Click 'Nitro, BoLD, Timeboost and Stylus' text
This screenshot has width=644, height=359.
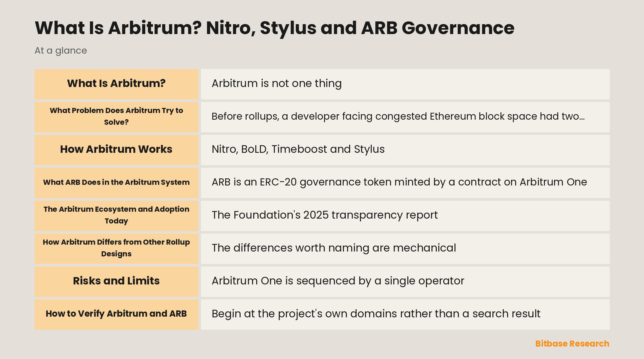298,149
